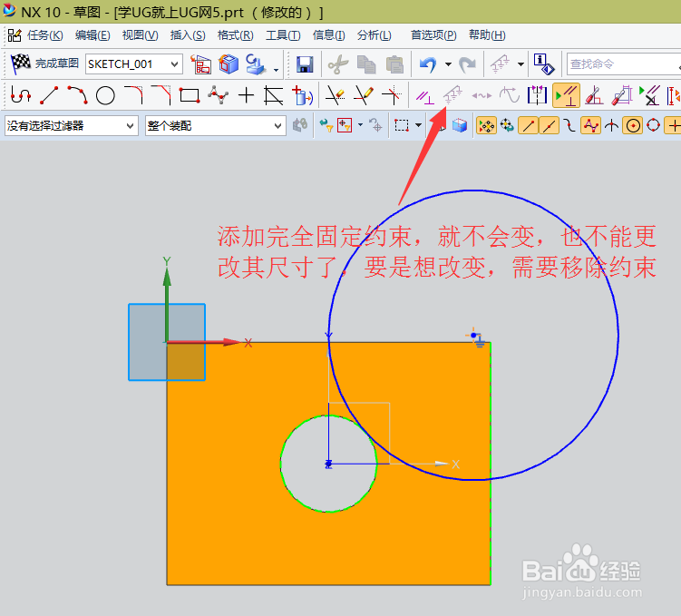Expand the Undo history arrow

pyautogui.click(x=448, y=64)
